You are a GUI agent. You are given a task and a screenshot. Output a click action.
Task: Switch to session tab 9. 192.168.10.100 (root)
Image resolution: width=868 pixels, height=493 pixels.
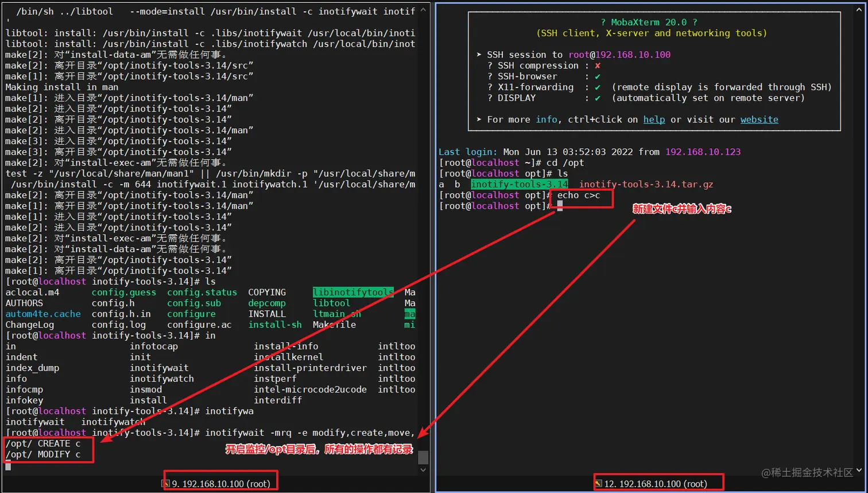(x=221, y=484)
